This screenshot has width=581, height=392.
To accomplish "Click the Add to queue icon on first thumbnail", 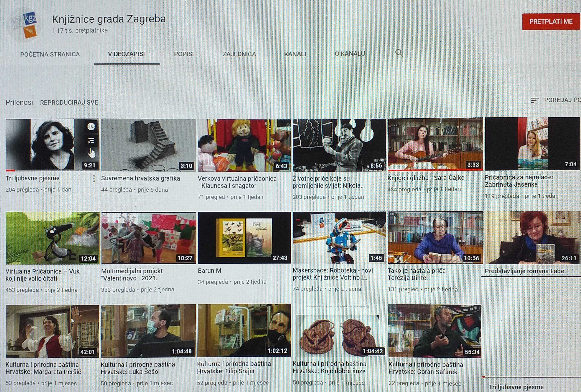I will [91, 141].
